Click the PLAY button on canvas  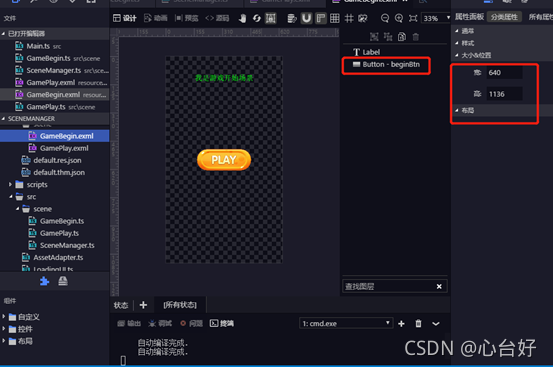pyautogui.click(x=224, y=160)
